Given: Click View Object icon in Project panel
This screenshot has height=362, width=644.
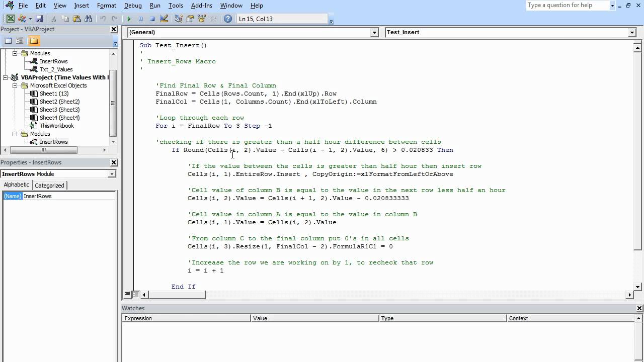Looking at the screenshot, I should click(x=20, y=41).
